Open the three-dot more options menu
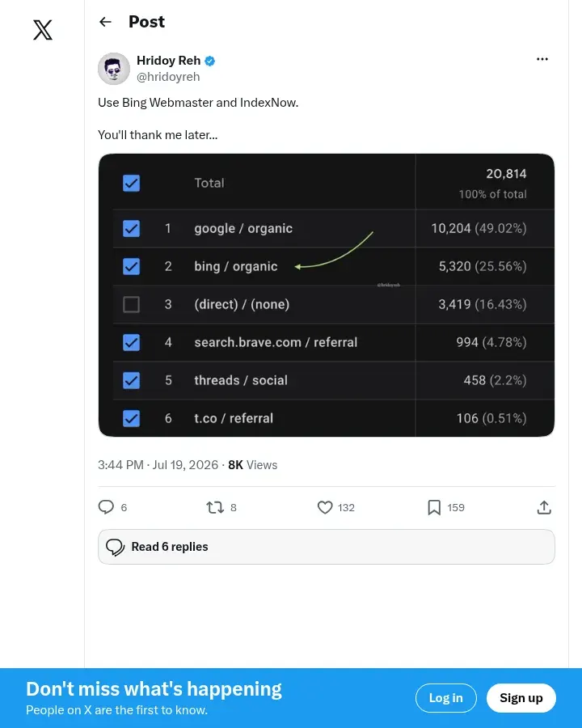Image resolution: width=582 pixels, height=728 pixels. [542, 59]
